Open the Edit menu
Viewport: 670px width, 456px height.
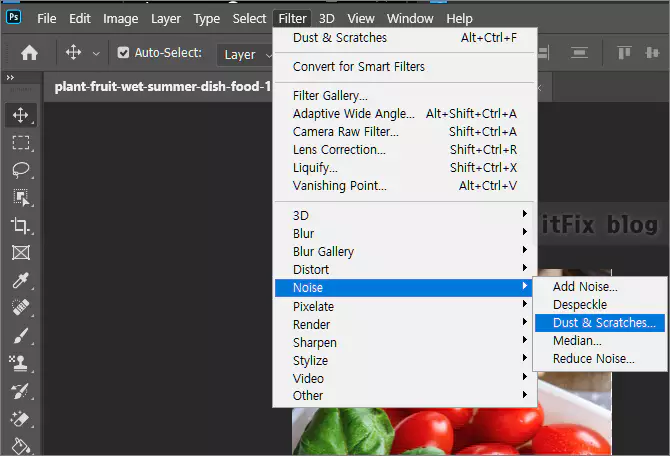(x=79, y=19)
